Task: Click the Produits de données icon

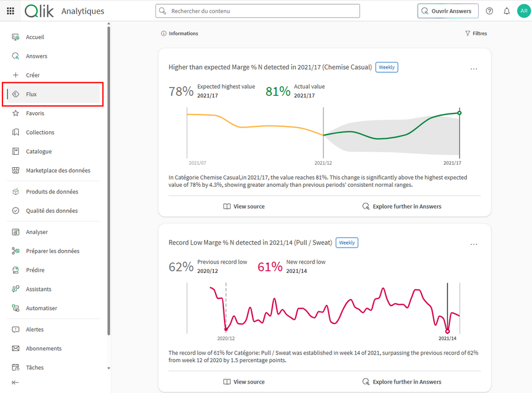Action: tap(15, 191)
